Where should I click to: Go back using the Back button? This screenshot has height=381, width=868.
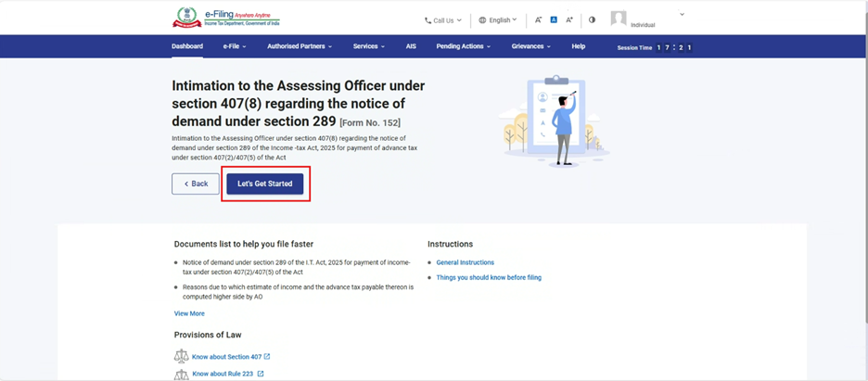[x=196, y=184]
